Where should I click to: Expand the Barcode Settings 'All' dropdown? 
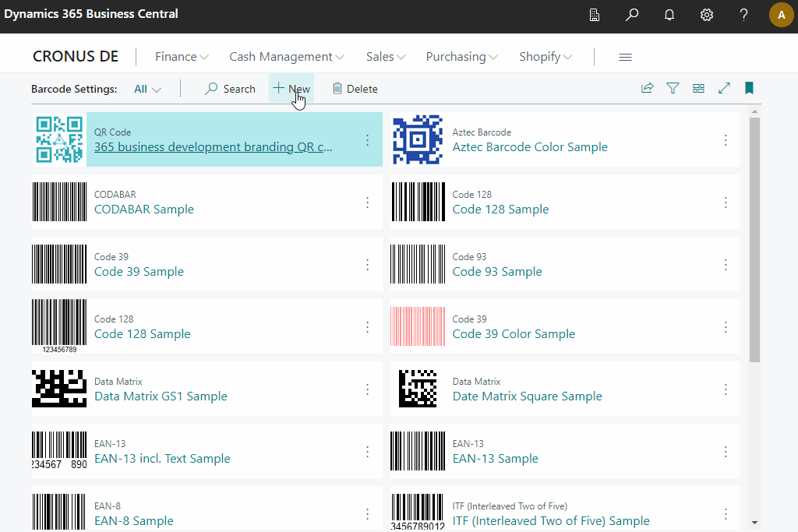pyautogui.click(x=147, y=89)
